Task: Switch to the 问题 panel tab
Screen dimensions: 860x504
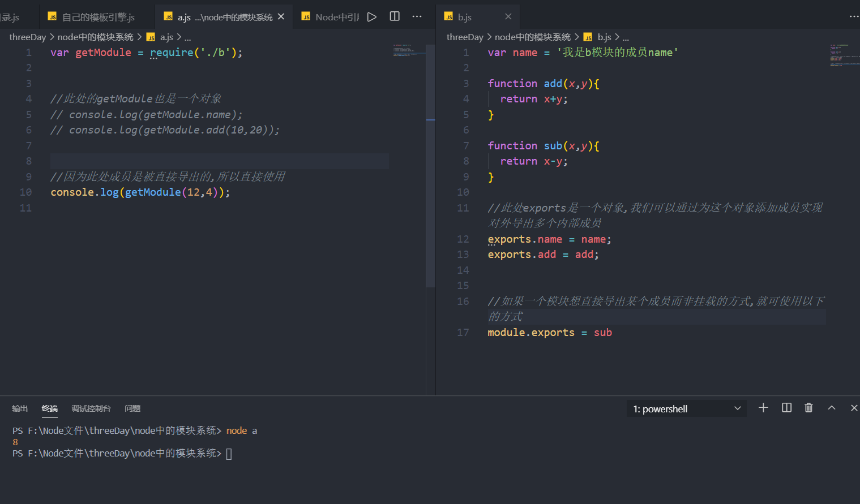Action: [x=132, y=408]
